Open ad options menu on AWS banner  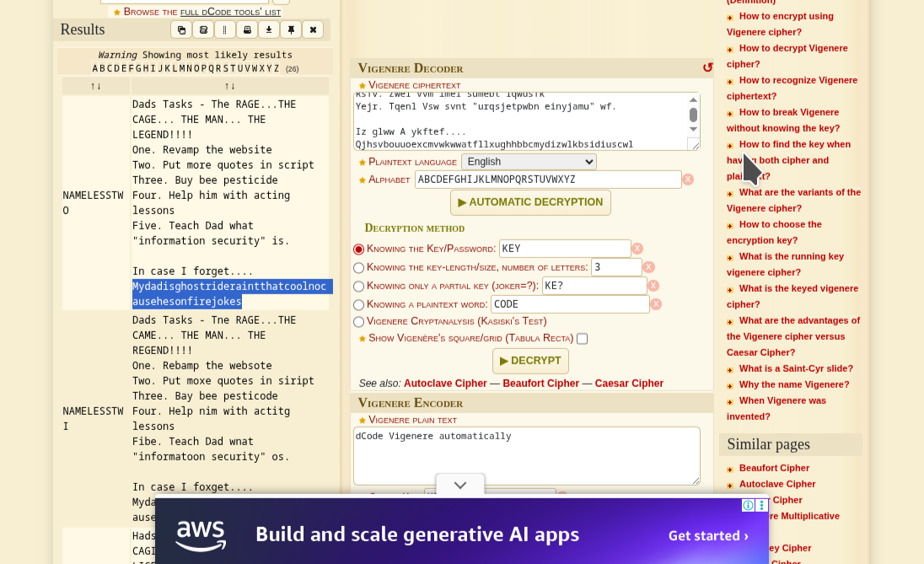pyautogui.click(x=761, y=505)
